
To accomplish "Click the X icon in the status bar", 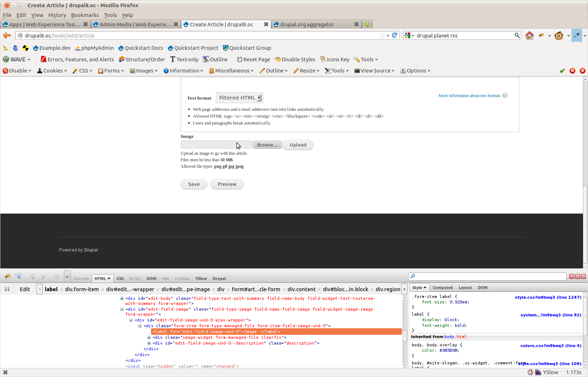I will [5, 372].
